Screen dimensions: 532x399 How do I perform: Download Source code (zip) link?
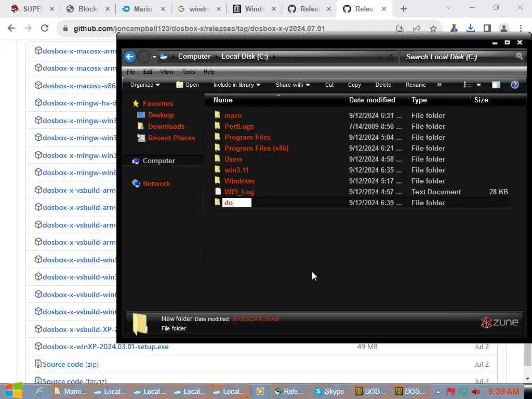(x=71, y=364)
